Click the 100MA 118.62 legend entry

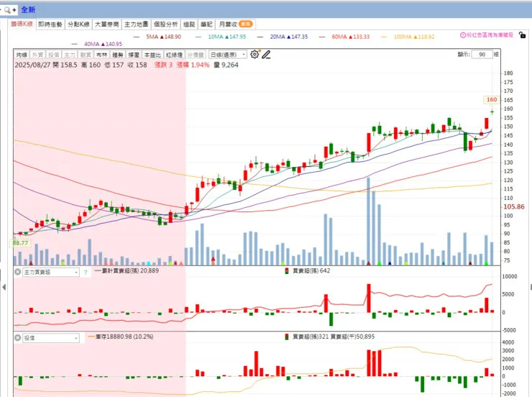click(x=408, y=37)
